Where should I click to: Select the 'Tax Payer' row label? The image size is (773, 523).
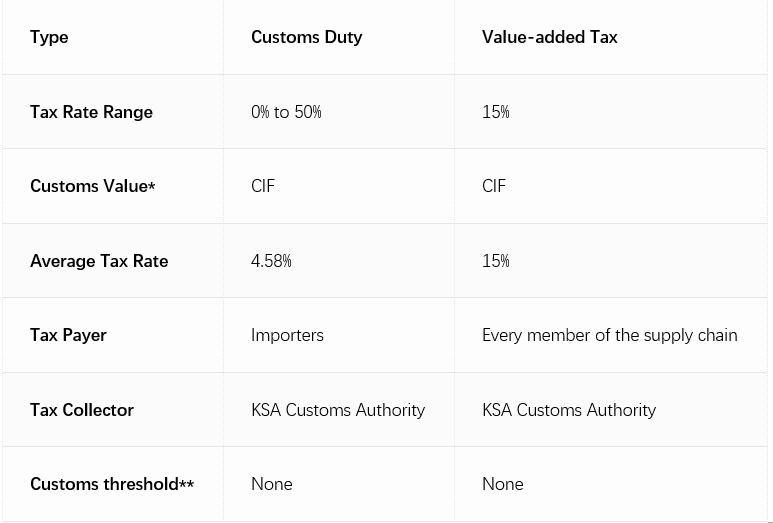[68, 335]
